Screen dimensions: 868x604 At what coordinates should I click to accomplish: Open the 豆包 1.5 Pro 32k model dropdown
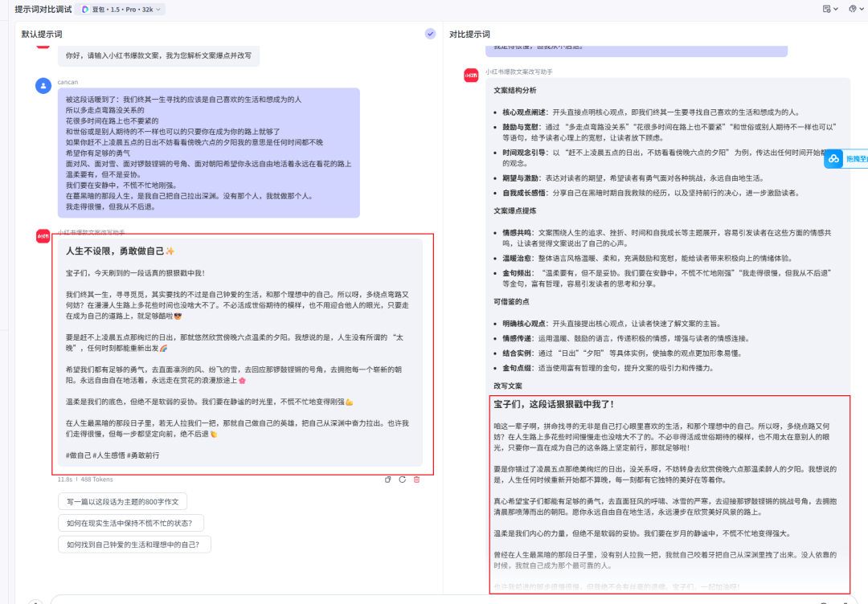coord(122,10)
